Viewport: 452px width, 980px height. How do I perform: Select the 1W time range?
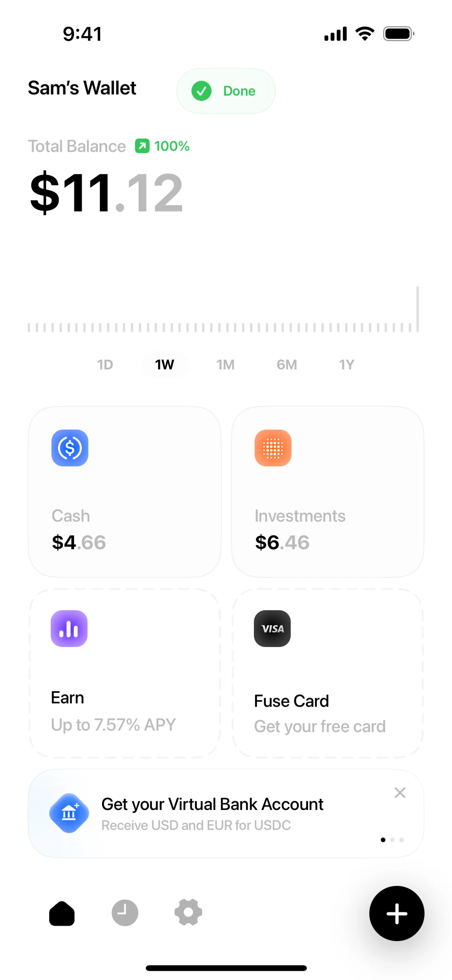(164, 364)
